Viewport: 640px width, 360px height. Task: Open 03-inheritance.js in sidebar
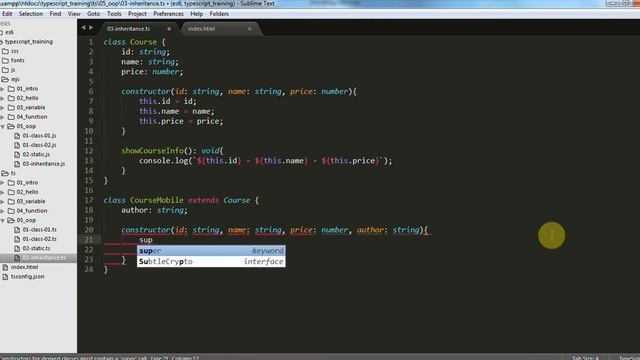[44, 164]
